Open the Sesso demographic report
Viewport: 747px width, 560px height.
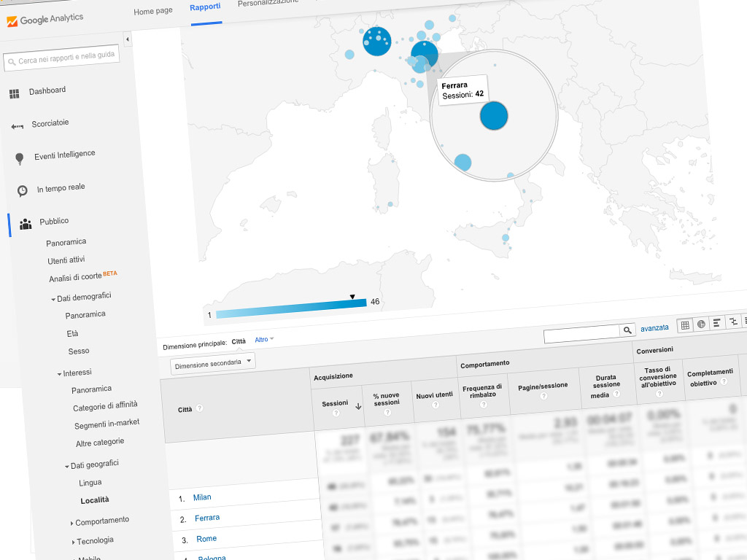pyautogui.click(x=79, y=351)
